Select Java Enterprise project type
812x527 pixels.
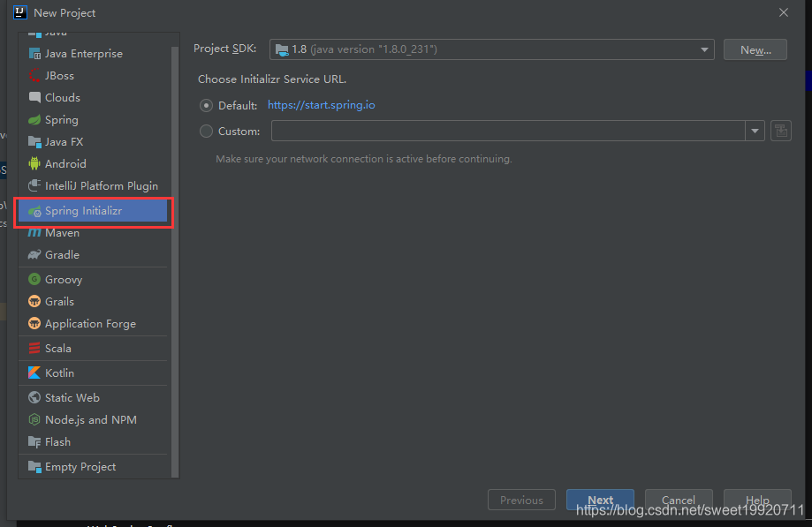[x=93, y=54]
